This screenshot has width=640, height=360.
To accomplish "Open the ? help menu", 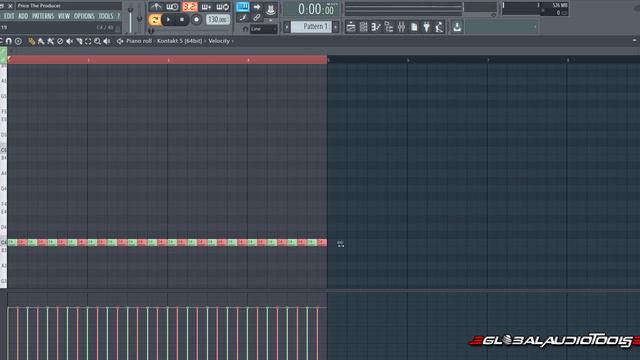I will 118,16.
